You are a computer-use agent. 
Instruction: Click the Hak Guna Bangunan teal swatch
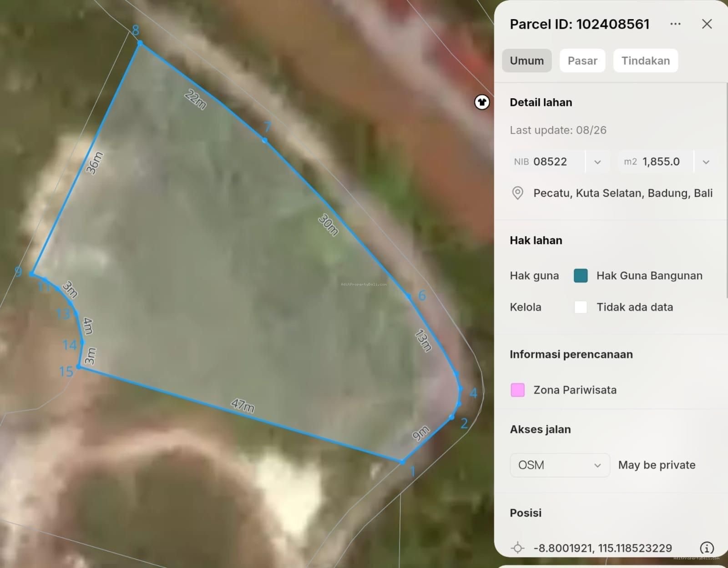[x=581, y=276]
